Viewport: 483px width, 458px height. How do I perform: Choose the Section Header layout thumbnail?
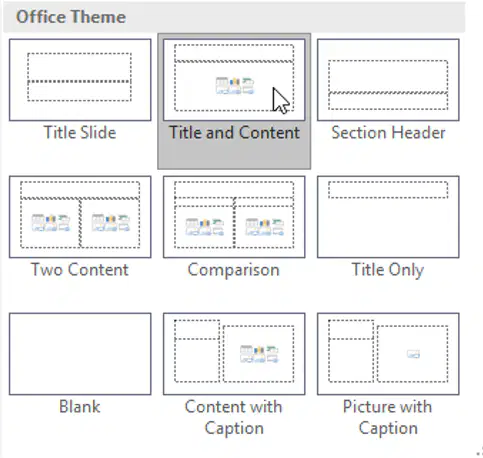388,80
